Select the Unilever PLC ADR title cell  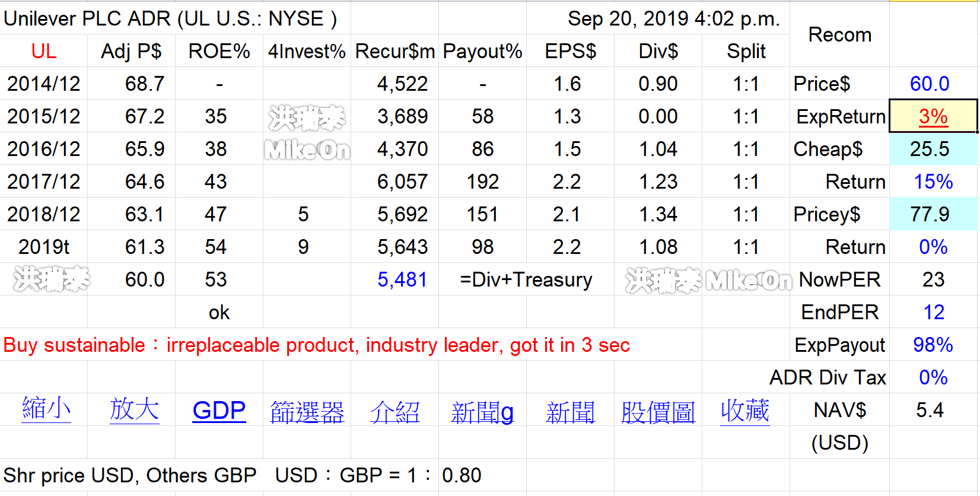point(170,18)
